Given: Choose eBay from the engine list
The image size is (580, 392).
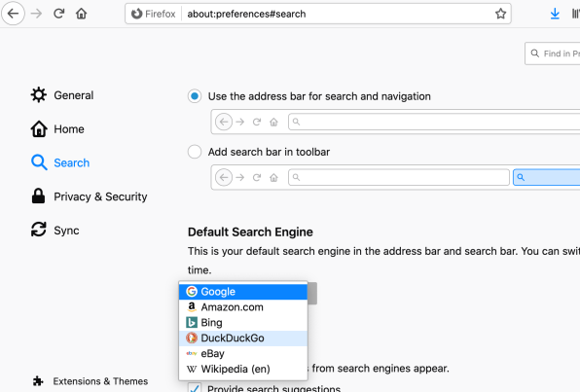Looking at the screenshot, I should (x=243, y=353).
